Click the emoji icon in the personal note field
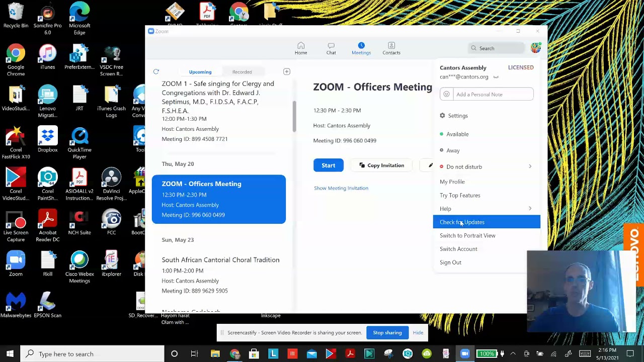Image resolution: width=644 pixels, height=362 pixels. pyautogui.click(x=446, y=94)
